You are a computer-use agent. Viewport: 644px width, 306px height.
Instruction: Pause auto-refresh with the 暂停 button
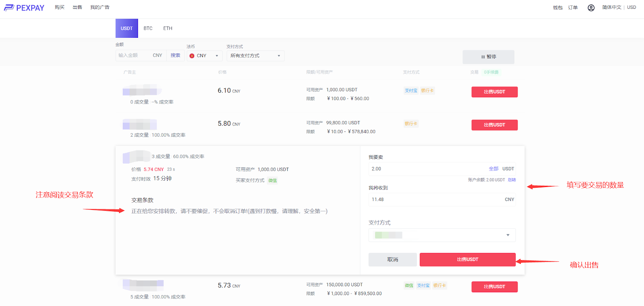tap(488, 57)
